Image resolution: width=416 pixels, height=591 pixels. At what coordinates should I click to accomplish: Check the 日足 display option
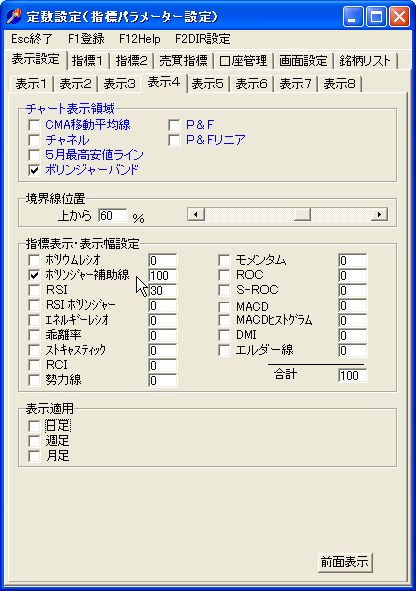coord(34,426)
